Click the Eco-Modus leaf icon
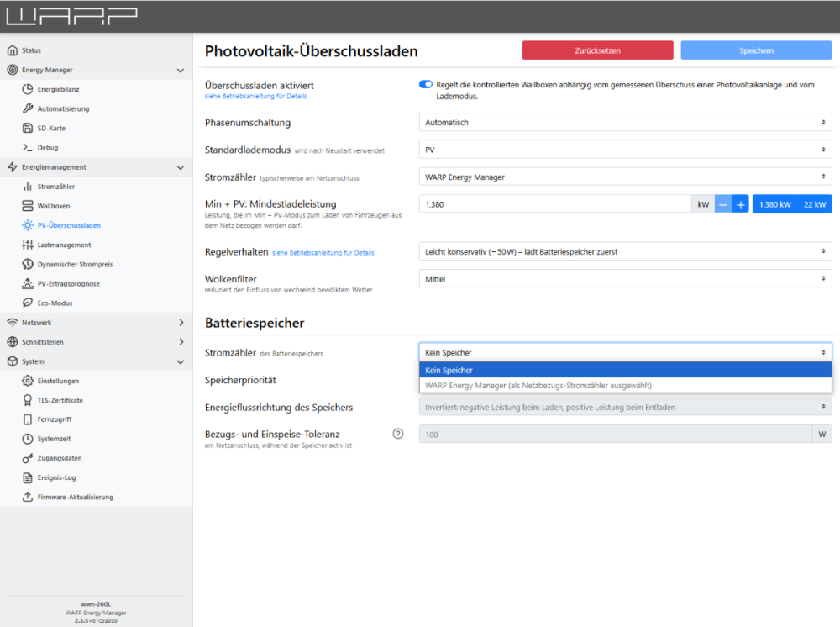 (x=28, y=303)
